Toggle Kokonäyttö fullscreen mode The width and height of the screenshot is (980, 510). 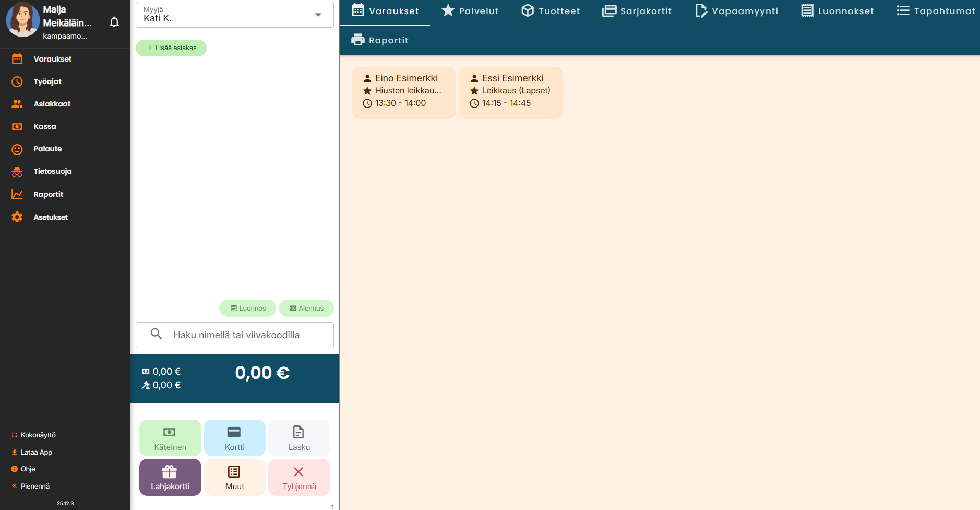pyautogui.click(x=34, y=435)
